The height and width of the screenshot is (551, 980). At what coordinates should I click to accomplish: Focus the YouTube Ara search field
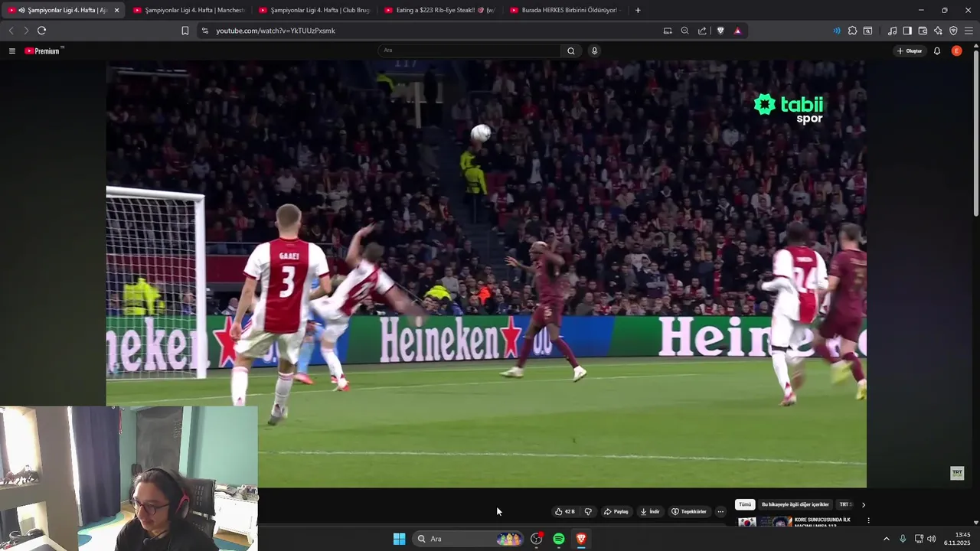point(470,51)
